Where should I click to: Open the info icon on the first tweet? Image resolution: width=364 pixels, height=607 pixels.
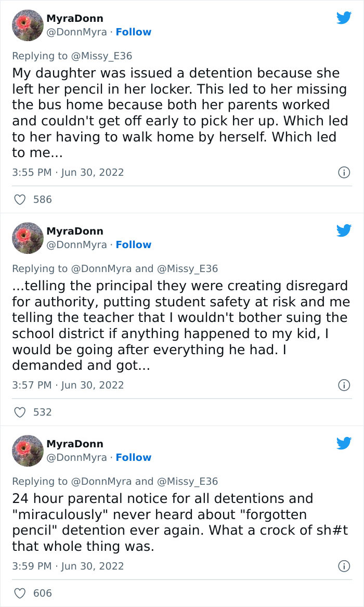point(345,172)
